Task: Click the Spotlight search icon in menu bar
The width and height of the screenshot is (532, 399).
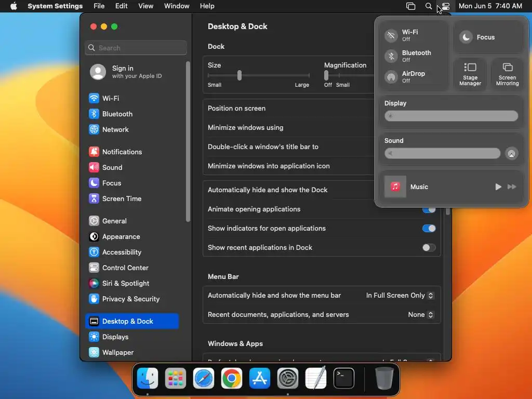Action: (x=429, y=6)
